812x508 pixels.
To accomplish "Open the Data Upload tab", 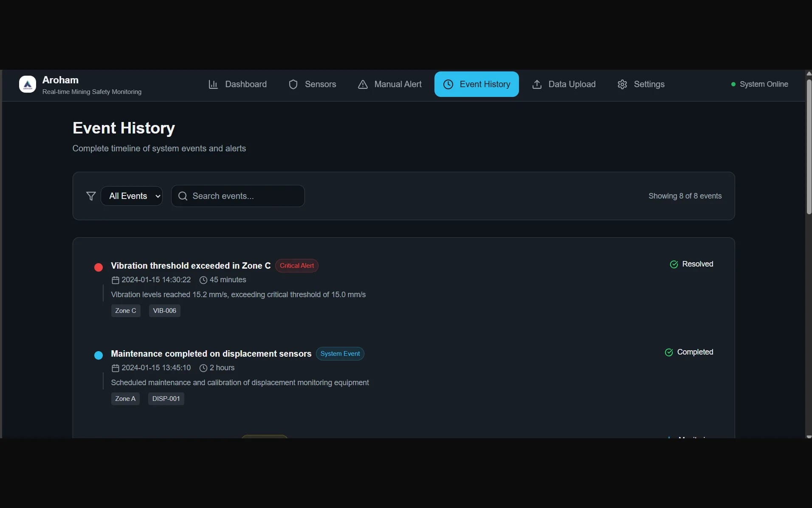I will coord(564,84).
